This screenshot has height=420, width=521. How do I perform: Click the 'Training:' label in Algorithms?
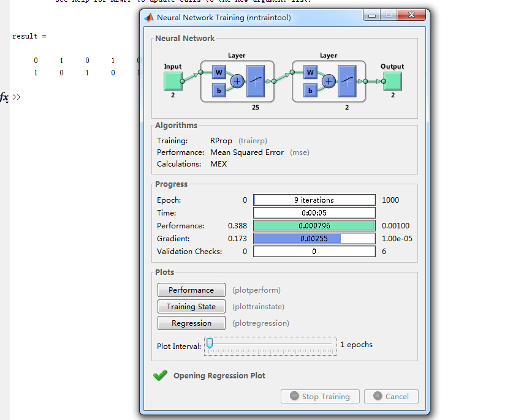[172, 141]
